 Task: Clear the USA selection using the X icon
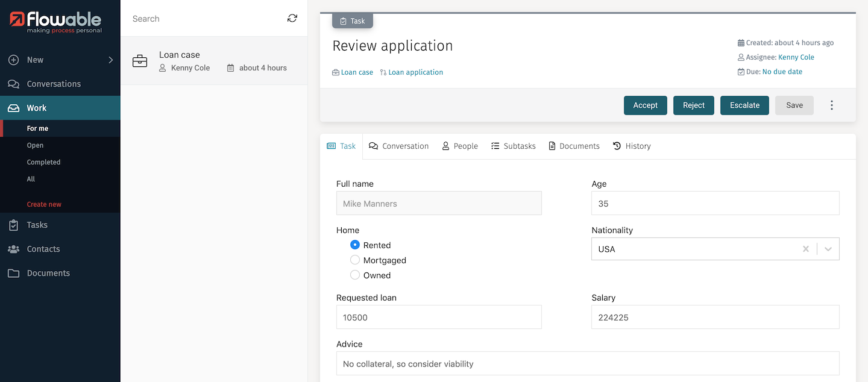tap(806, 248)
